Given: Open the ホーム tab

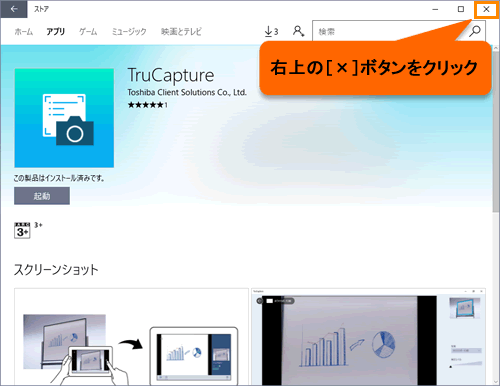Looking at the screenshot, I should tap(24, 32).
